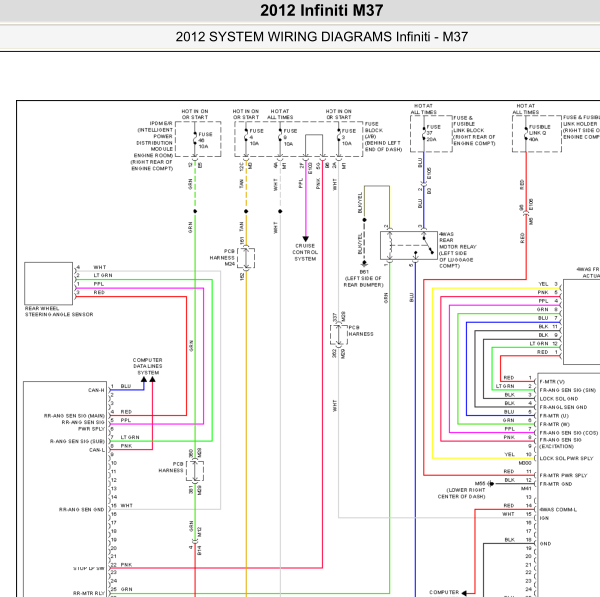Click the "FR-MTR (W)" label
The image size is (600, 597).
(554, 424)
